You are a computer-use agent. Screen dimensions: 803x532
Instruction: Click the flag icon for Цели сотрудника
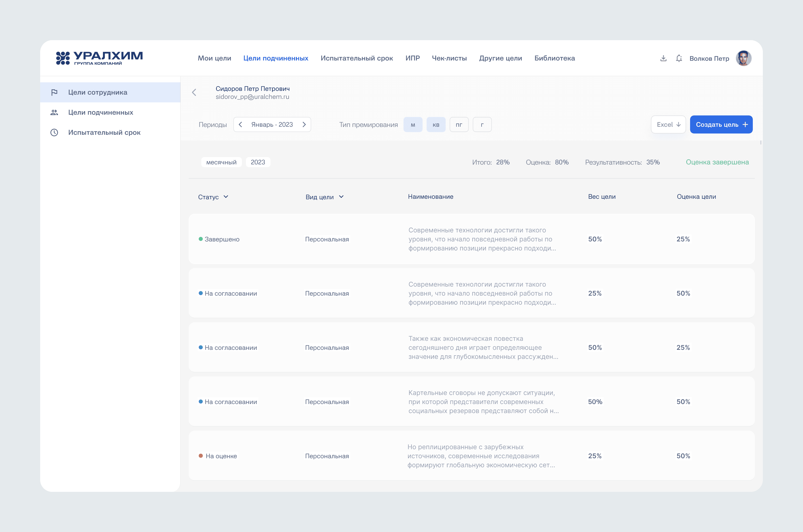(54, 92)
